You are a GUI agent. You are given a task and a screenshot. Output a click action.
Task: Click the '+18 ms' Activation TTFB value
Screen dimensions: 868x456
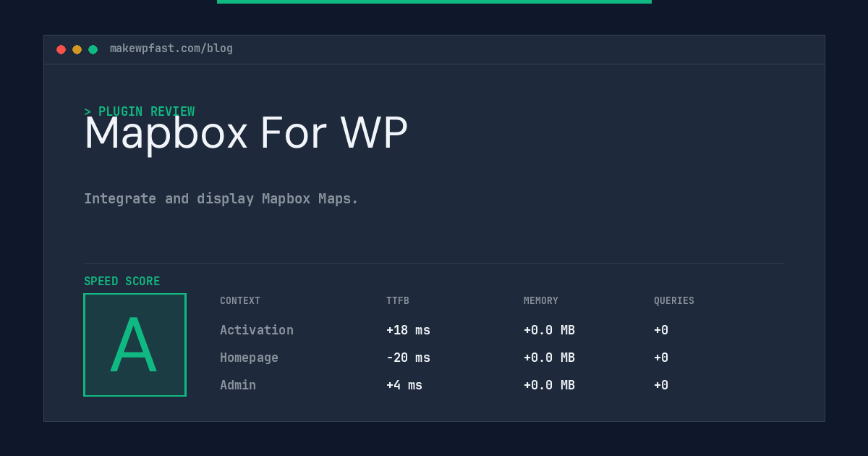point(408,330)
